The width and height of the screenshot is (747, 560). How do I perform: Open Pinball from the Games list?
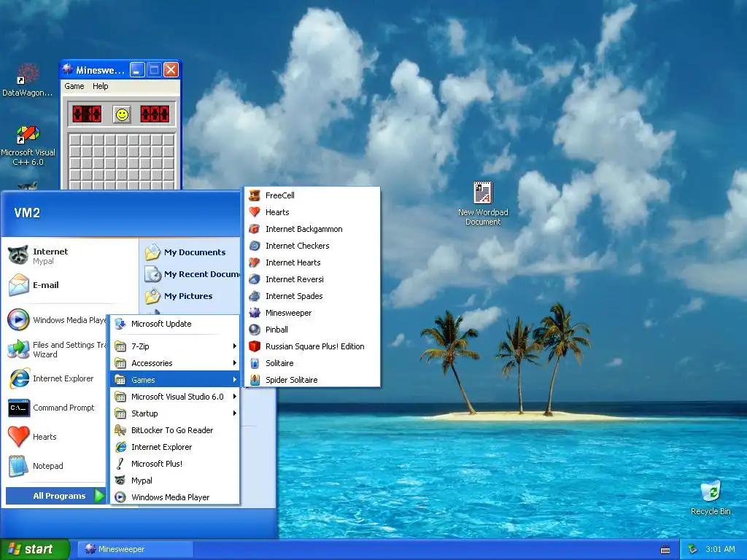click(312, 330)
